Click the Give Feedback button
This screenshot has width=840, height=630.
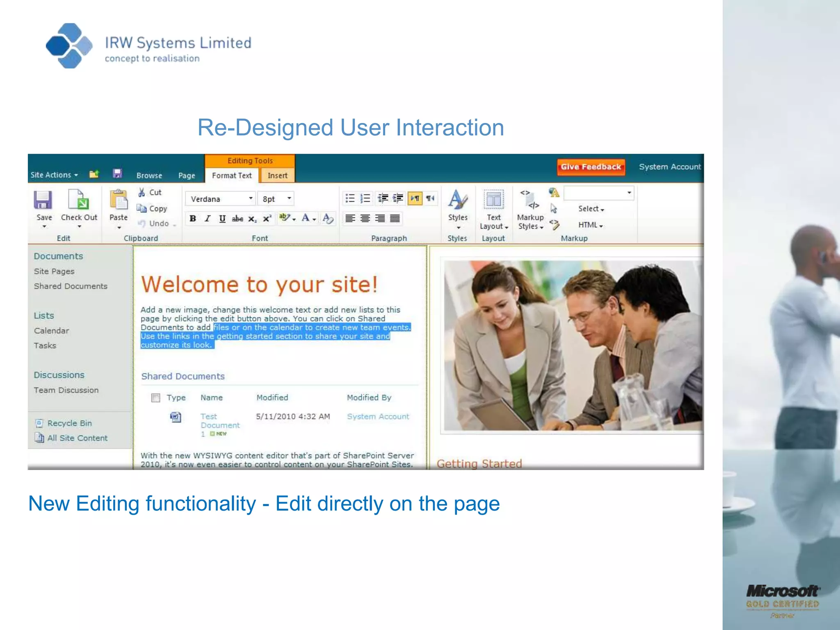(591, 167)
